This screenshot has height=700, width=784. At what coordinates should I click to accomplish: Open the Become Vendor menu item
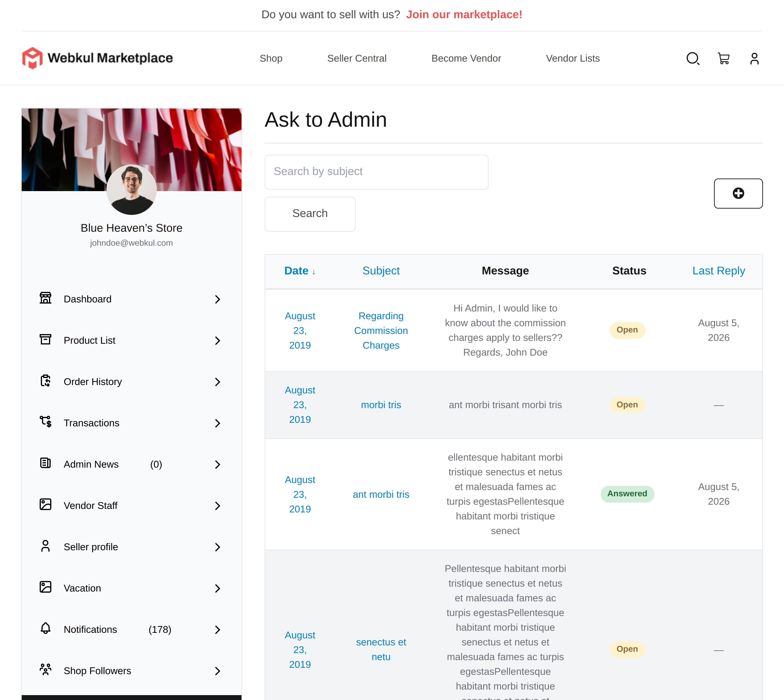coord(466,59)
